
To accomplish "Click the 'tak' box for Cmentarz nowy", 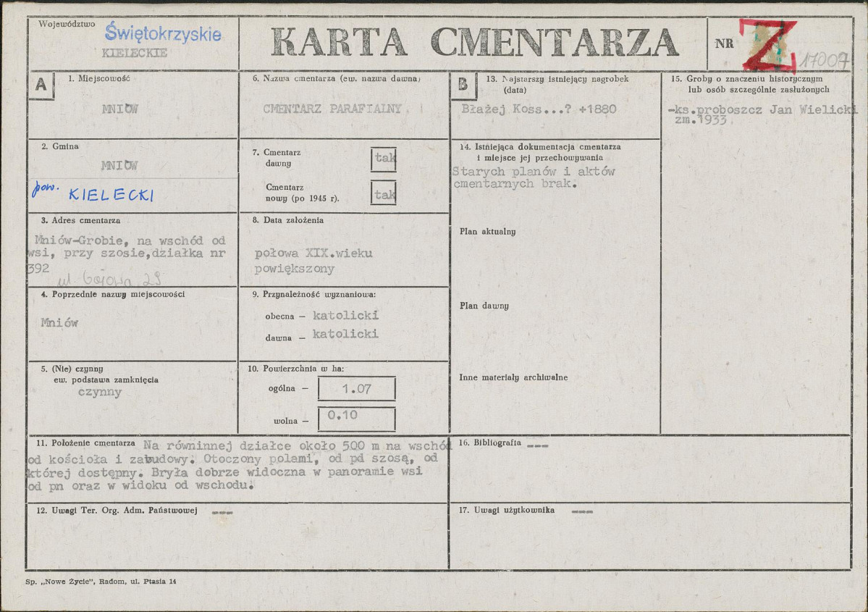I will pyautogui.click(x=384, y=193).
